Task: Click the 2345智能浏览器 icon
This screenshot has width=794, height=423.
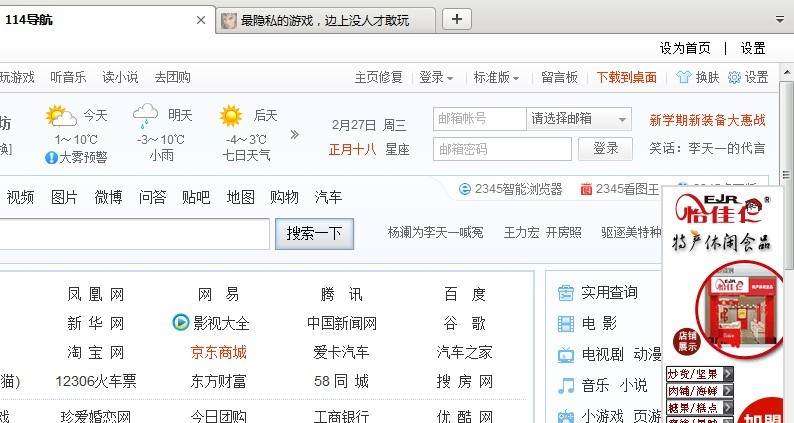Action: click(x=464, y=189)
